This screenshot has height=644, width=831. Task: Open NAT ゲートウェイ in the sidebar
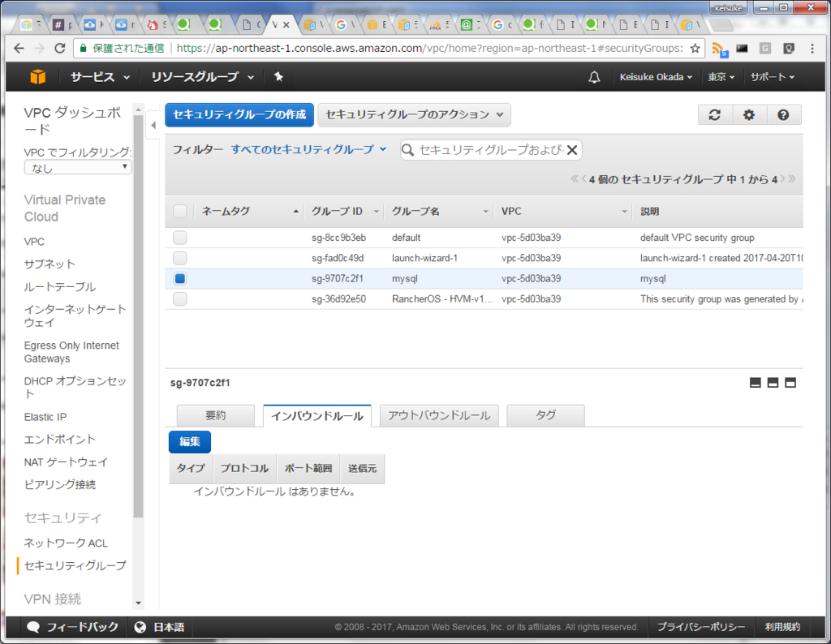pyautogui.click(x=66, y=462)
